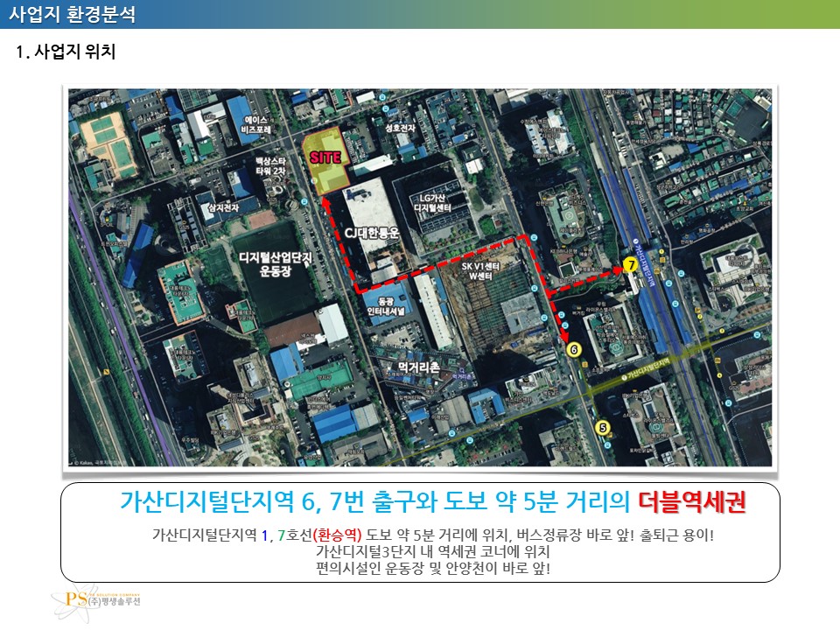Click the yellow exit 5 circle marker
This screenshot has width=840, height=630.
point(603,428)
